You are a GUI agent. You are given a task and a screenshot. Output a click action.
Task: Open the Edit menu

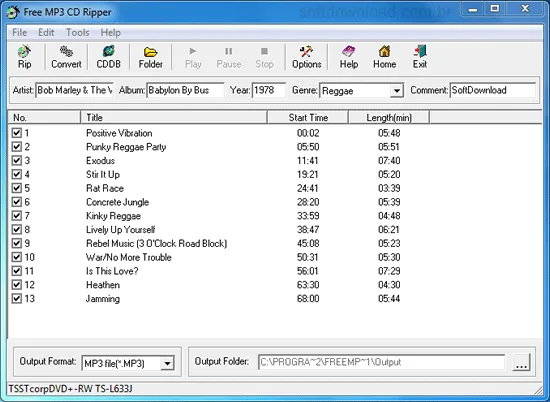[x=46, y=33]
